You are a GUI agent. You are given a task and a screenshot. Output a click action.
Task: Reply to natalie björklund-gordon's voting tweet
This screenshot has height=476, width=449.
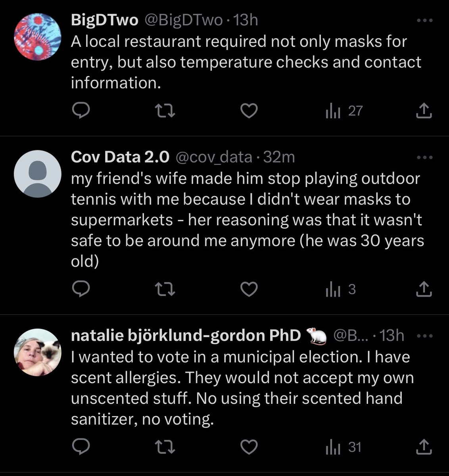[82, 447]
